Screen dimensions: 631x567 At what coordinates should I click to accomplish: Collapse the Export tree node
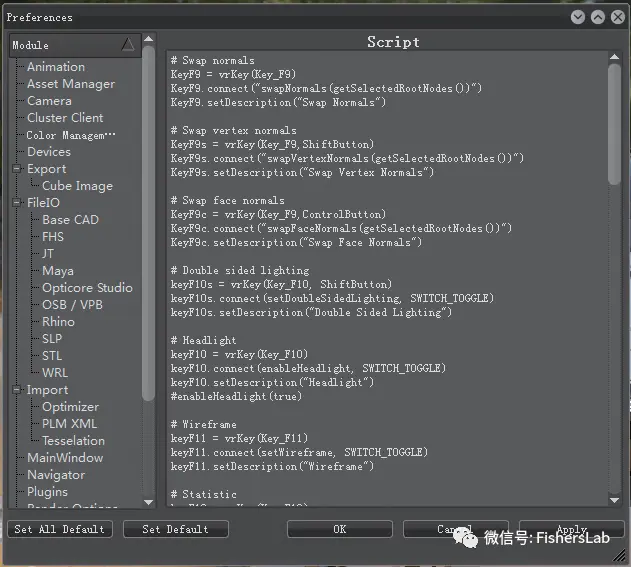pyautogui.click(x=16, y=169)
